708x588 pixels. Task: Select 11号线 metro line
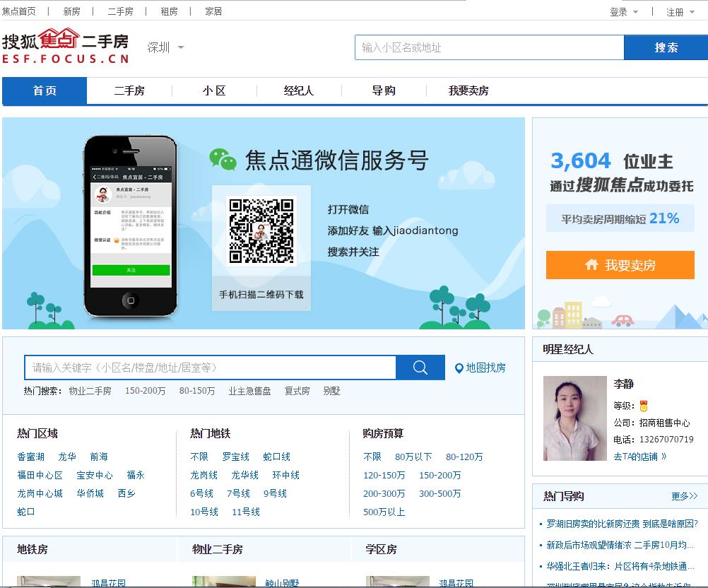coord(246,512)
